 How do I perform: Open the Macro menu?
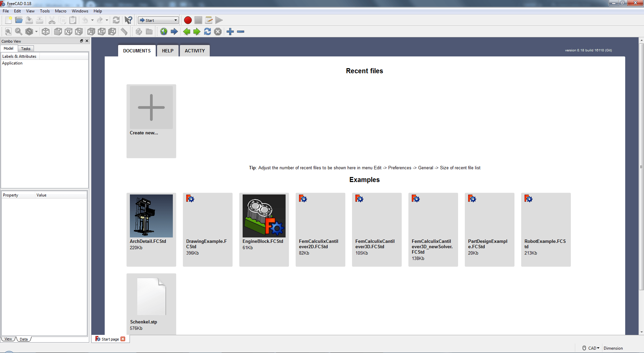(x=61, y=11)
